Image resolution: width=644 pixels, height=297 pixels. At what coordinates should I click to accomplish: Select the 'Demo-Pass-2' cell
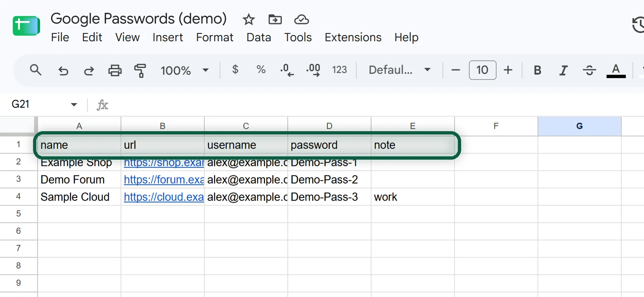pos(329,180)
